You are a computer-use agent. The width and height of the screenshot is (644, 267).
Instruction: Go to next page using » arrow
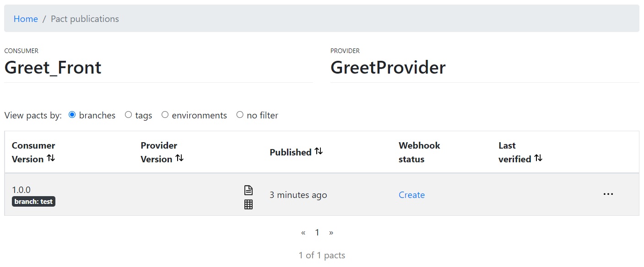coord(331,233)
